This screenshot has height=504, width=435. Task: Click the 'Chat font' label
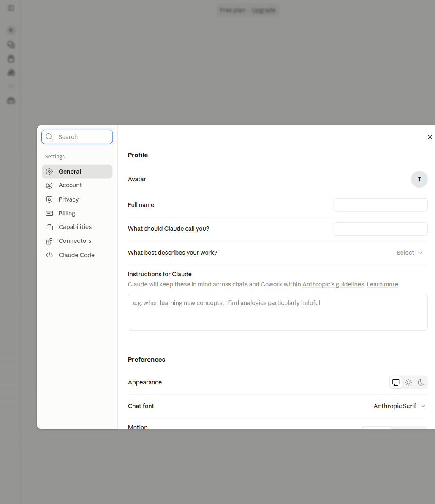coord(141,406)
